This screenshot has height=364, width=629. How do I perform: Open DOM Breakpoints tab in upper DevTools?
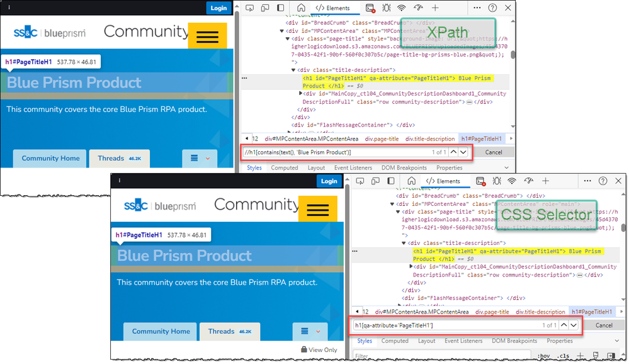404,168
